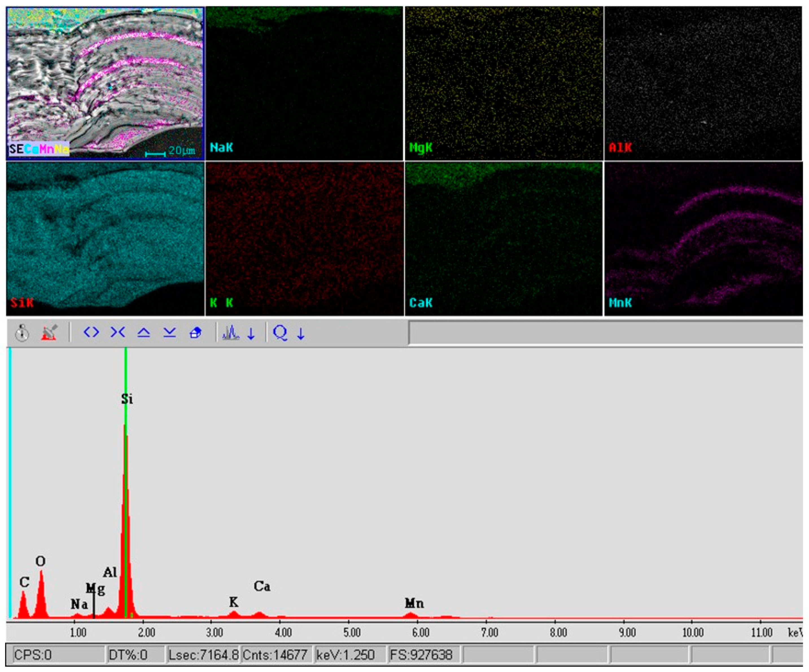Expand spectrum horizontally with <> icon

point(91,332)
